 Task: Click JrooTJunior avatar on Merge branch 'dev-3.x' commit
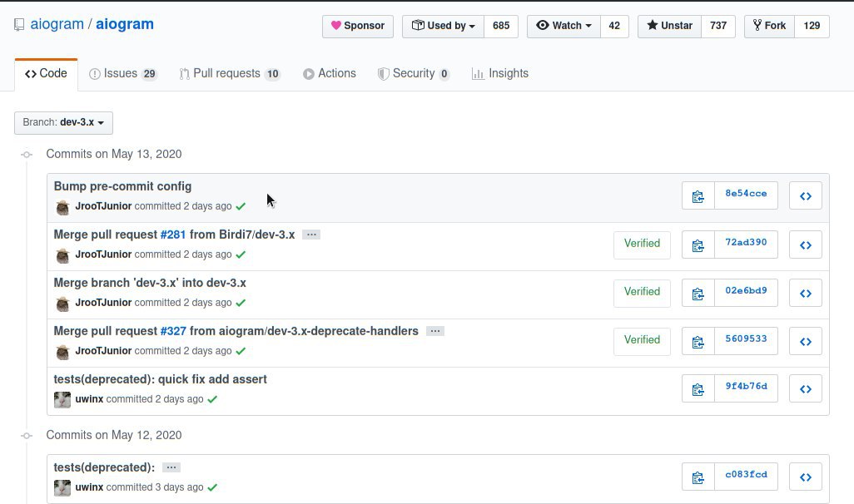pyautogui.click(x=62, y=304)
